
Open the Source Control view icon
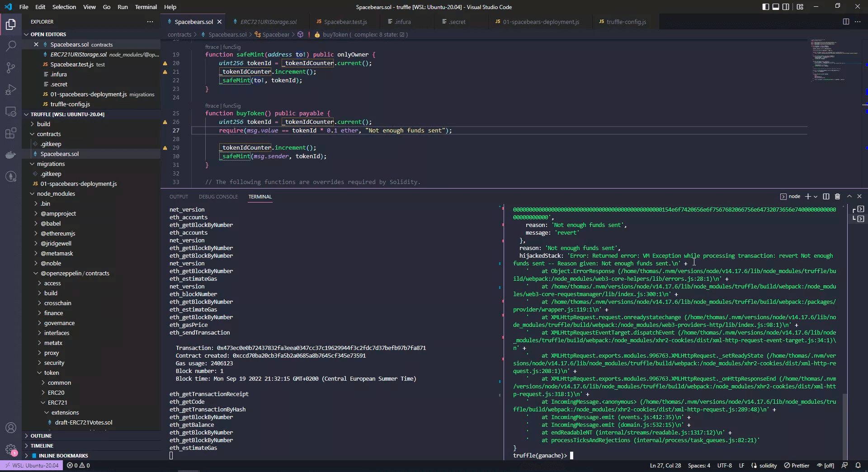(x=11, y=68)
